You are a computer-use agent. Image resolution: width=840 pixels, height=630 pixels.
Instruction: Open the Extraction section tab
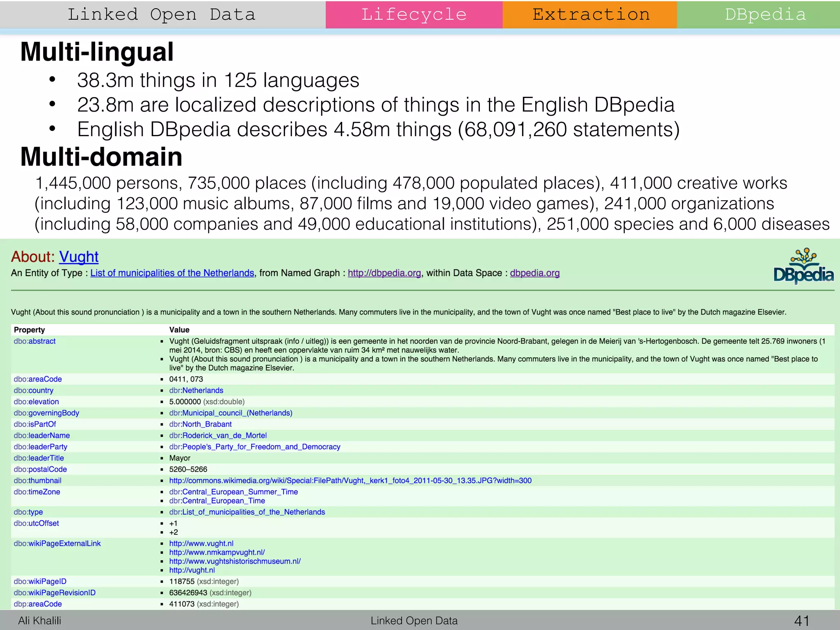[x=590, y=15]
